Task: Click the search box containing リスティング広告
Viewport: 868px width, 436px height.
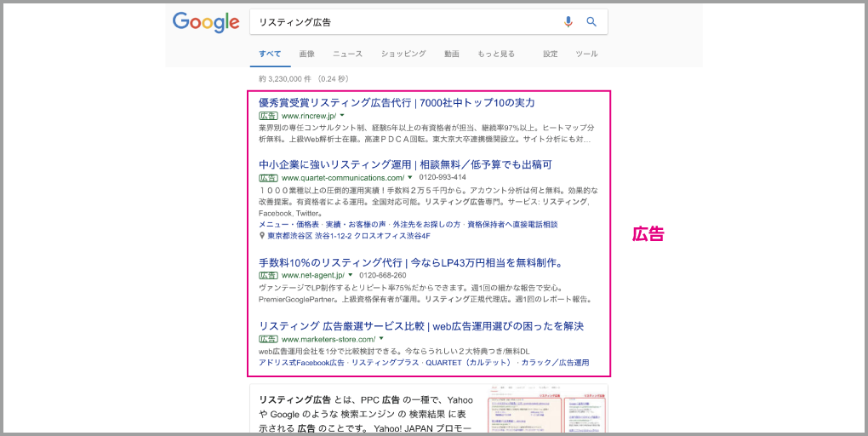Action: [428, 22]
